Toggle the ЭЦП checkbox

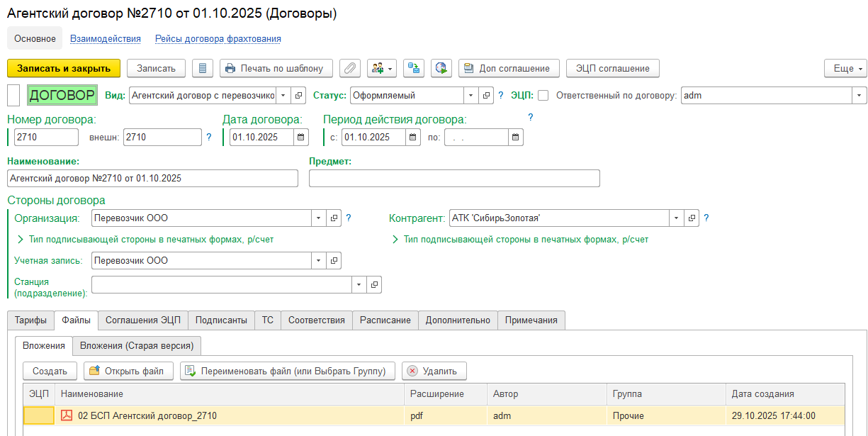(x=543, y=95)
